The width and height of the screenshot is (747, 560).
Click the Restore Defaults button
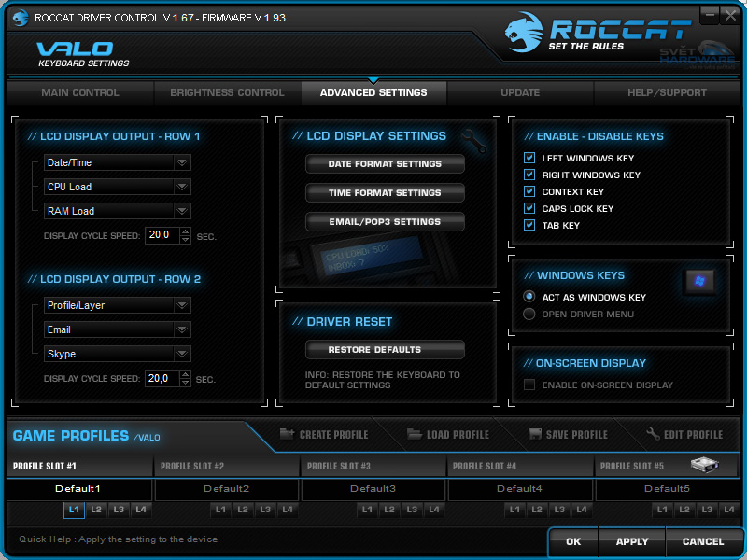click(385, 350)
